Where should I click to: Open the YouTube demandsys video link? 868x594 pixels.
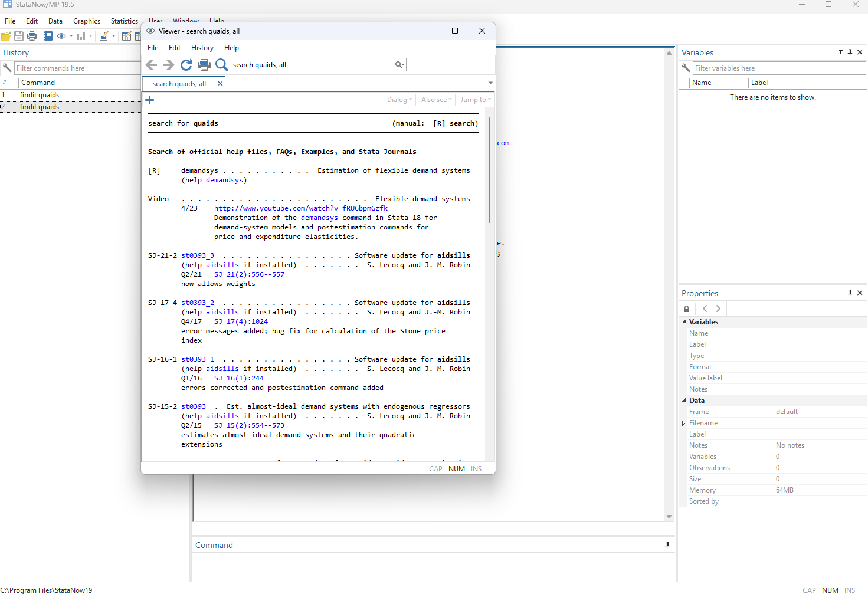[x=301, y=208]
